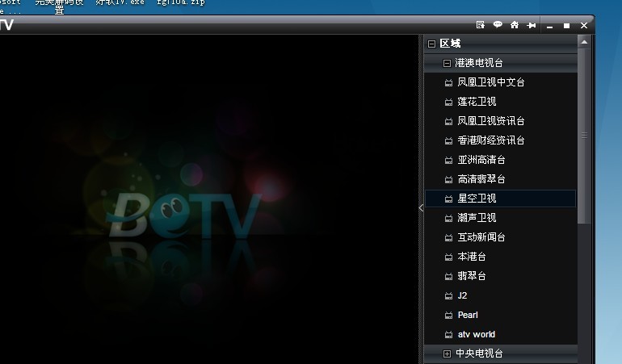Expand the 中央电视台 channel group
Viewport: 622px width, 364px height.
447,354
